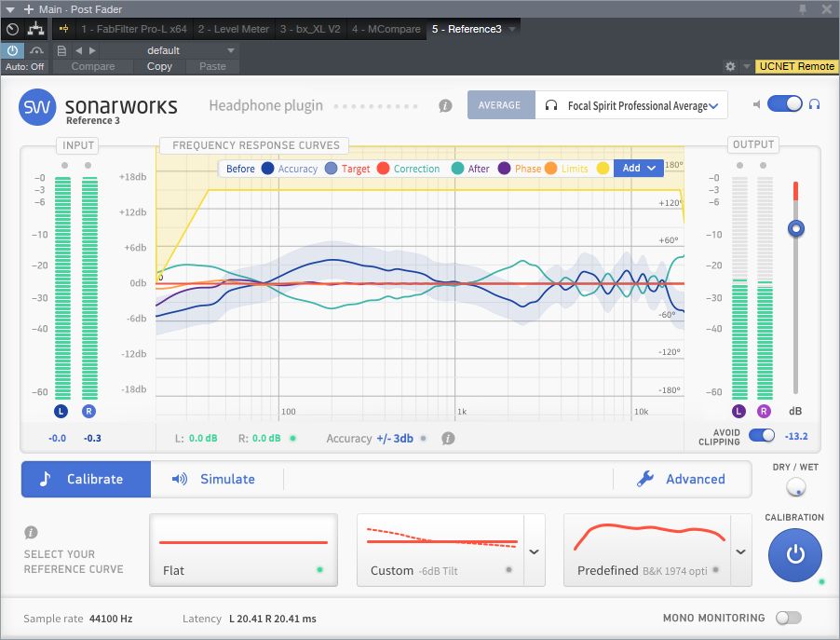Click output left channel L badge
840x640 pixels.
tap(738, 412)
